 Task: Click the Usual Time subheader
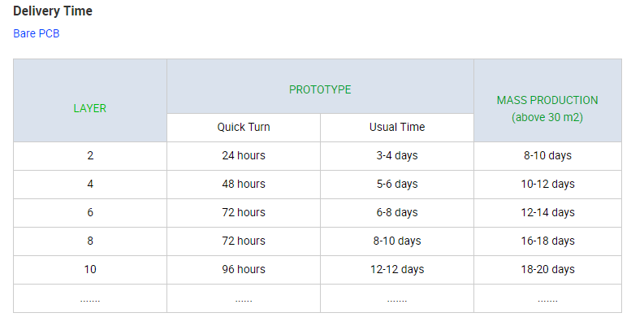pos(397,128)
